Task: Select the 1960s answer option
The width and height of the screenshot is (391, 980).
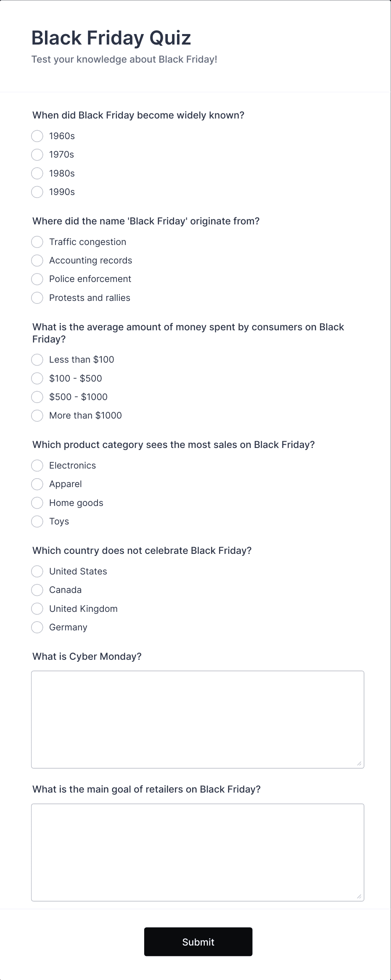Action: coord(37,136)
